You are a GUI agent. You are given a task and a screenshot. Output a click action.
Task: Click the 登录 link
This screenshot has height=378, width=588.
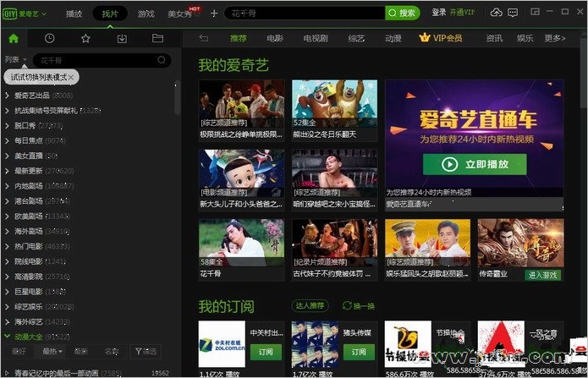[x=439, y=13]
